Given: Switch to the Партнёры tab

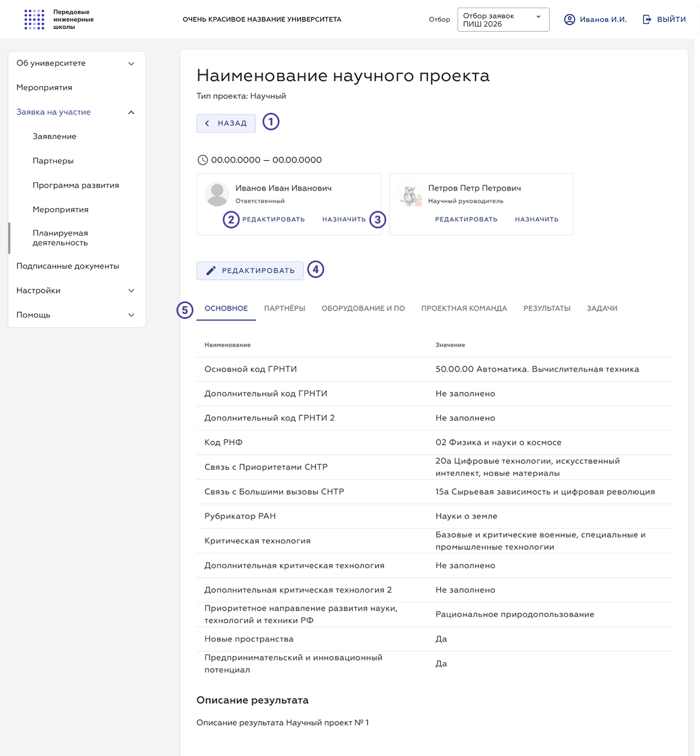Looking at the screenshot, I should coord(285,309).
